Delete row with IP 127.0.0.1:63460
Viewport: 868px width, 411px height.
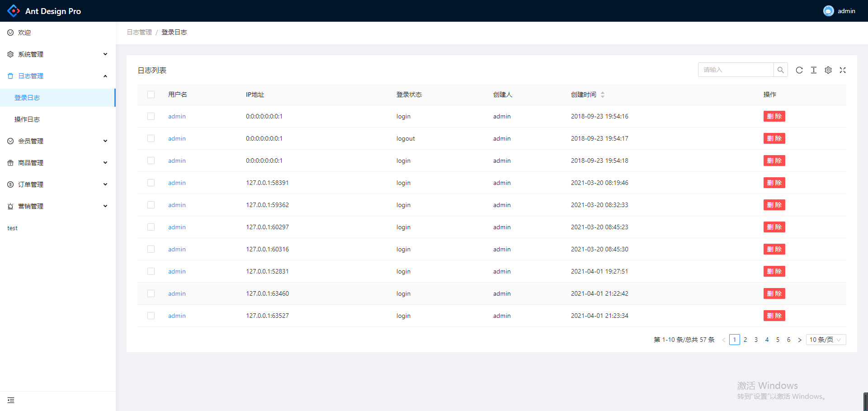pos(774,293)
